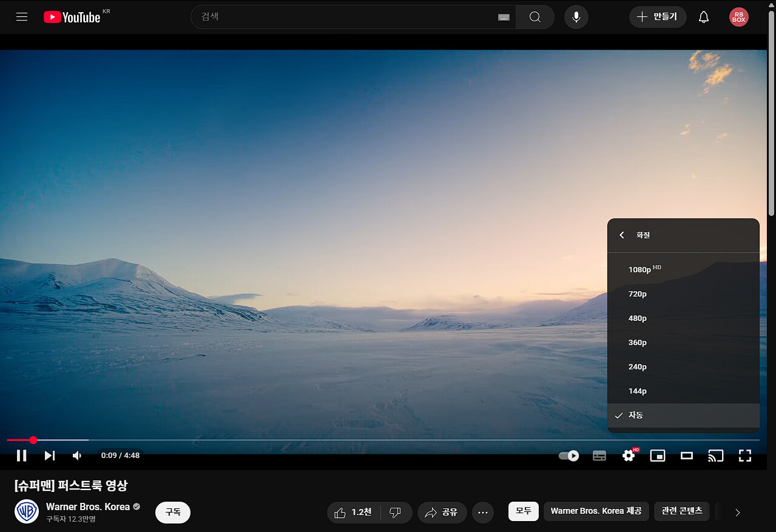Enter fullscreen mode

click(x=744, y=456)
